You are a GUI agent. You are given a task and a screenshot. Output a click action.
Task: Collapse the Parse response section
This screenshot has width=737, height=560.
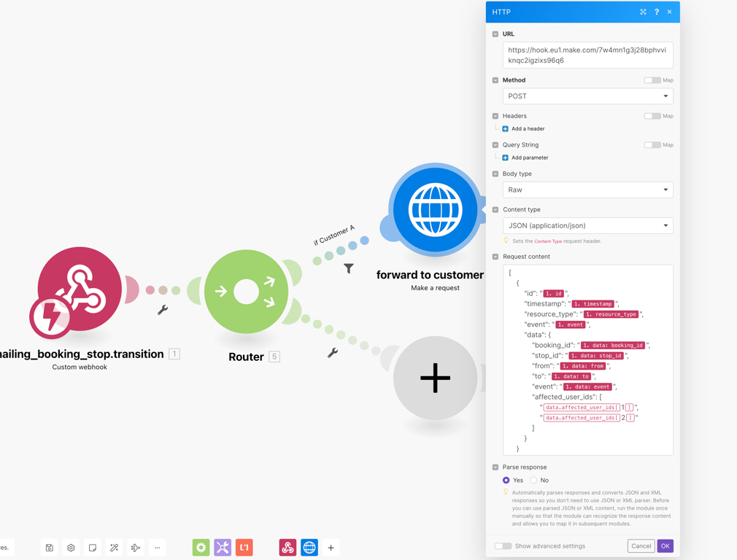pos(495,467)
